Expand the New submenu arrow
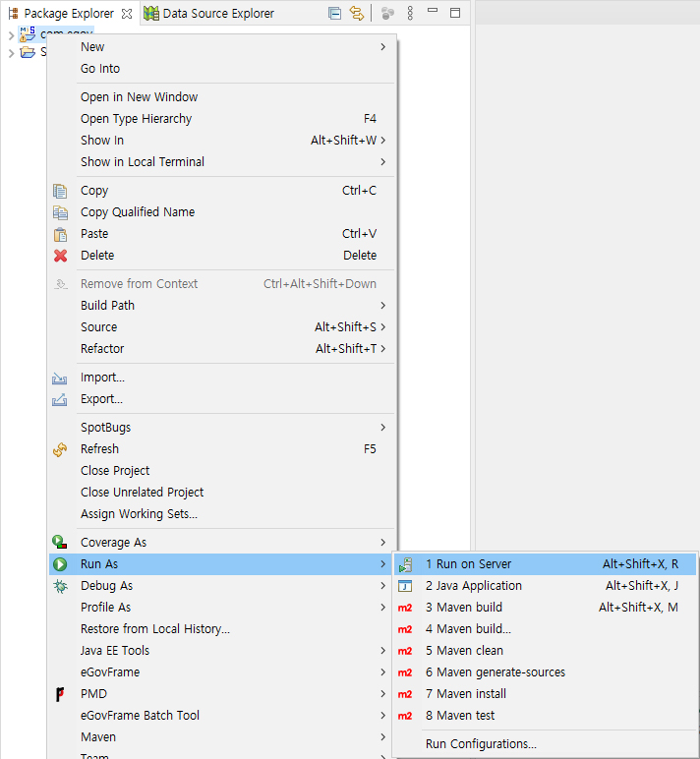Viewport: 700px width, 759px height. [382, 47]
